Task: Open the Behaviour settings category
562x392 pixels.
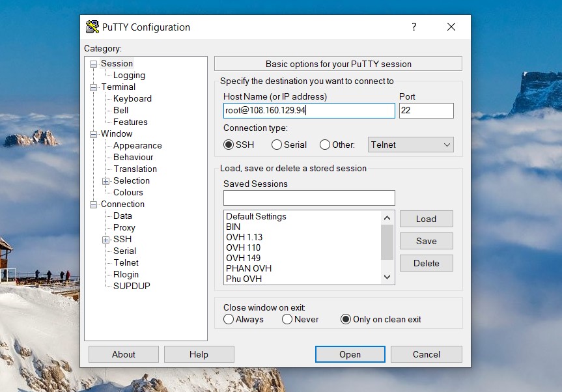Action: (133, 158)
